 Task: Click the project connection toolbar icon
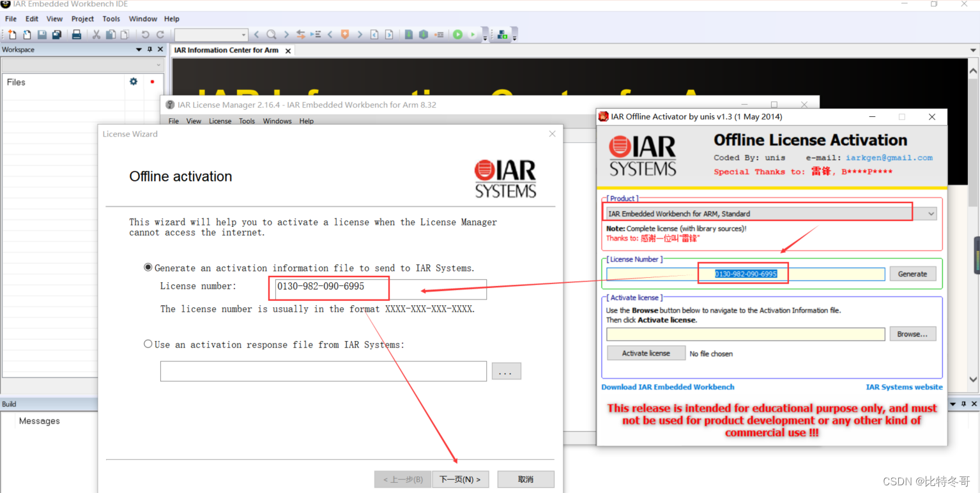click(x=502, y=34)
